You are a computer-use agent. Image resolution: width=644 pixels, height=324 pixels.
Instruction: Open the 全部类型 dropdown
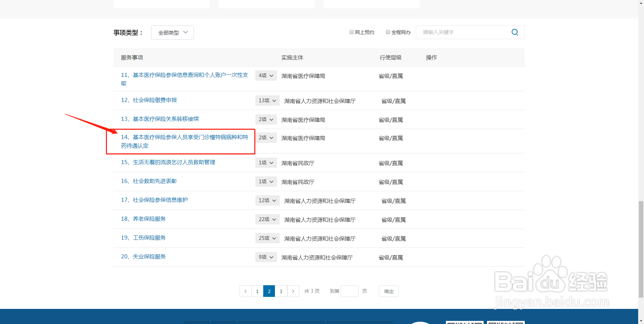(172, 32)
